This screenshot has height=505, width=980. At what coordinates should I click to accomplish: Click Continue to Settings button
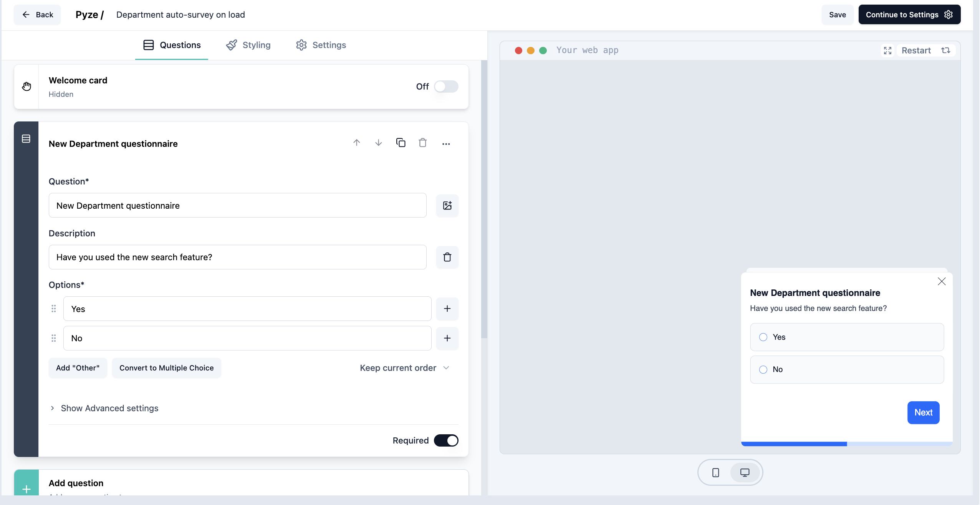click(909, 15)
